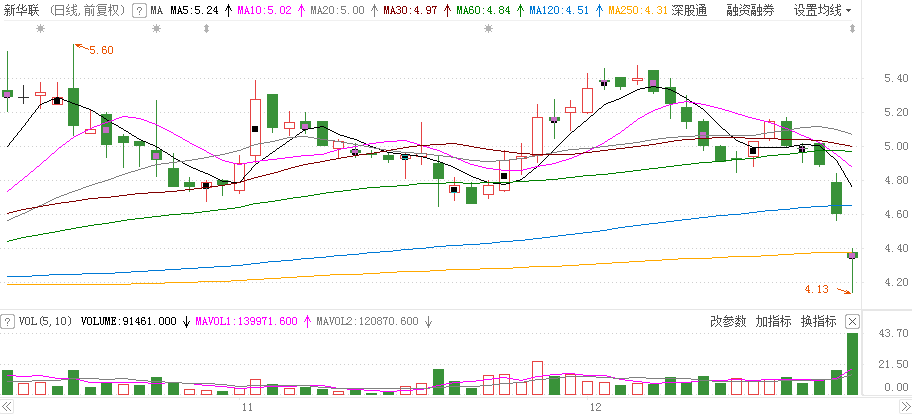Select the dark red MA30:4.97 label

[x=410, y=10]
